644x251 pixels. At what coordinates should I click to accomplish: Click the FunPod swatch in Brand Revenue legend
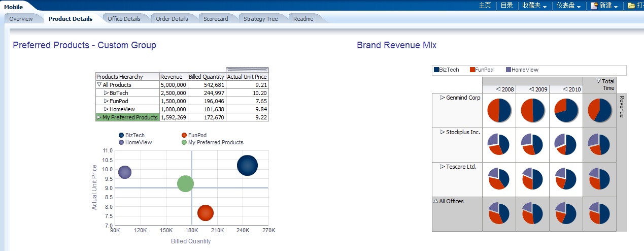(x=472, y=70)
